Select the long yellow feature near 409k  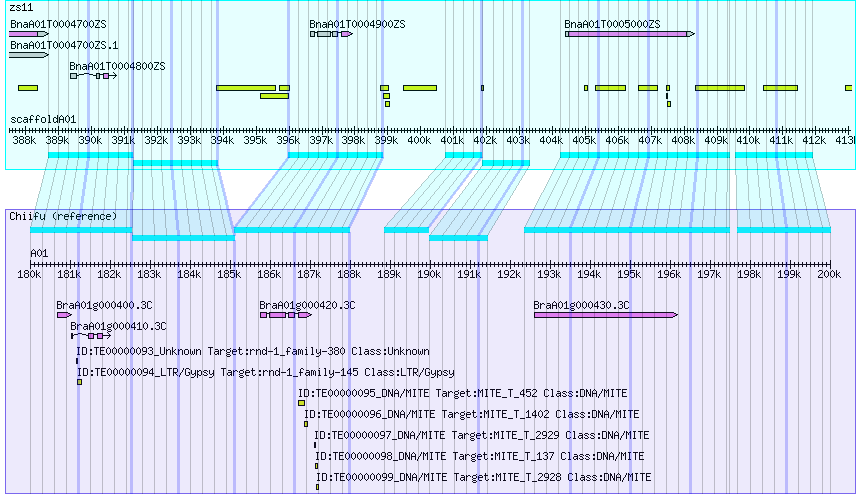[720, 88]
